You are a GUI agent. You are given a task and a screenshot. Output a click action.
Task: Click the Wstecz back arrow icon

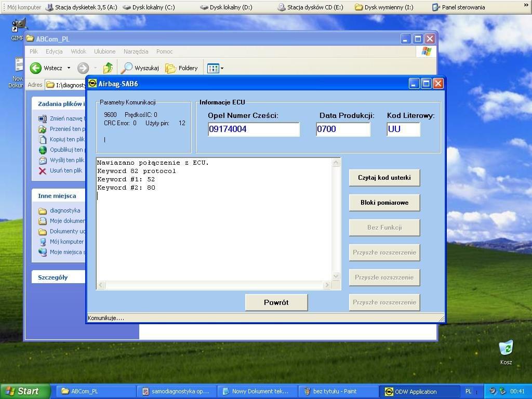36,68
